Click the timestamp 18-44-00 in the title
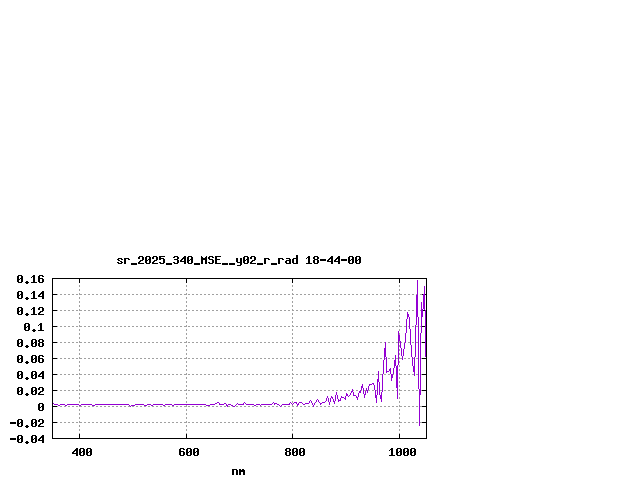Viewport: 640px width, 480px height. tap(334, 260)
